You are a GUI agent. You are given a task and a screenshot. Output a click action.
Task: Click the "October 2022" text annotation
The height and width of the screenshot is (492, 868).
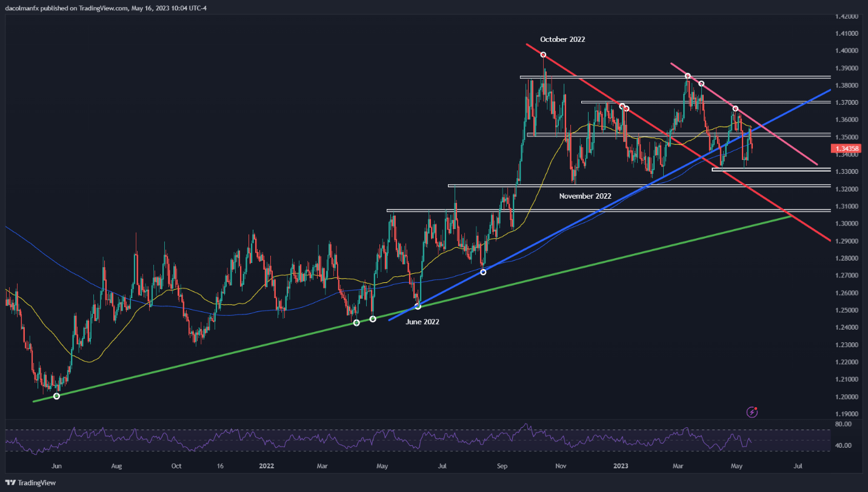(563, 39)
